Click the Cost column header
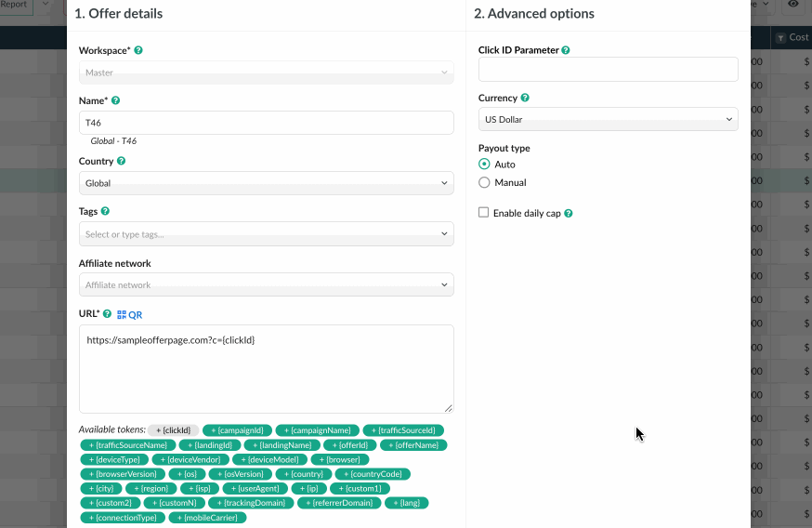This screenshot has width=812, height=528. [799, 37]
